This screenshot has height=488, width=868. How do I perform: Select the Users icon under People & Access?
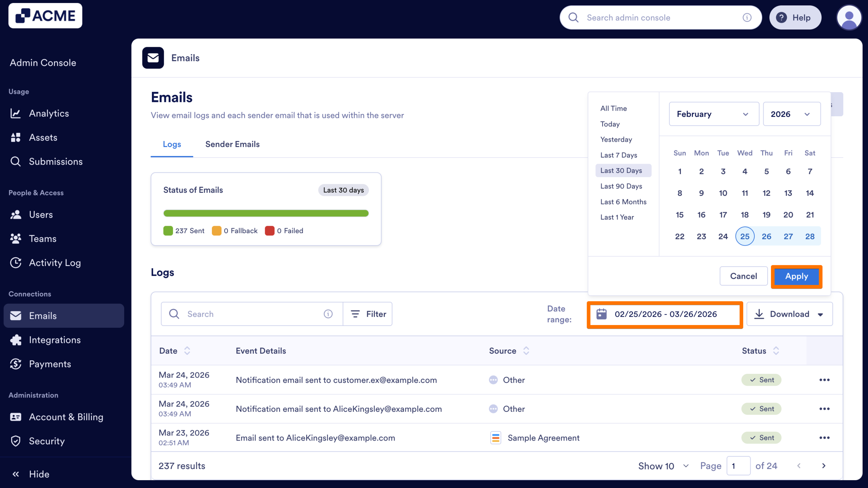16,214
